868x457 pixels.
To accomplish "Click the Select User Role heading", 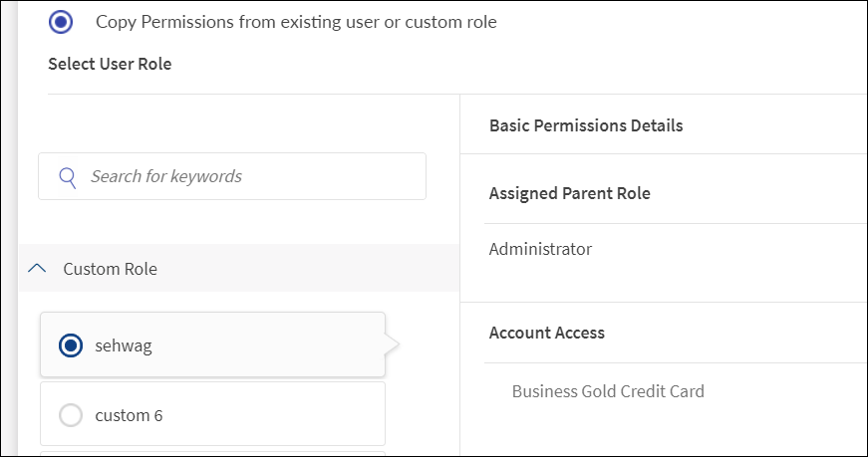I will 110,64.
